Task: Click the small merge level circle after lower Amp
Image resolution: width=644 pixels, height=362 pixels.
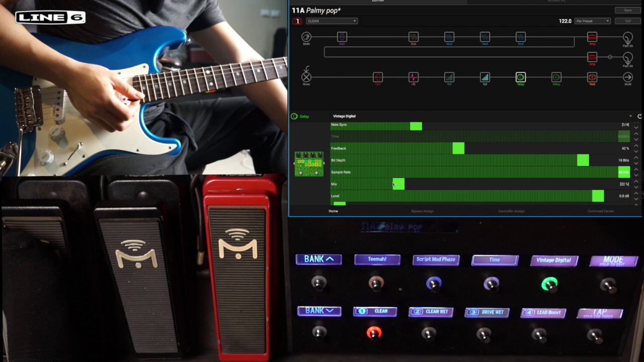Action: [x=610, y=57]
